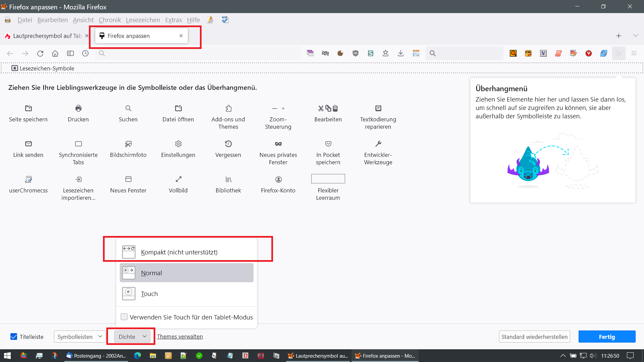Click the Einstellungen gear icon
This screenshot has width=644, height=362.
coord(178,144)
